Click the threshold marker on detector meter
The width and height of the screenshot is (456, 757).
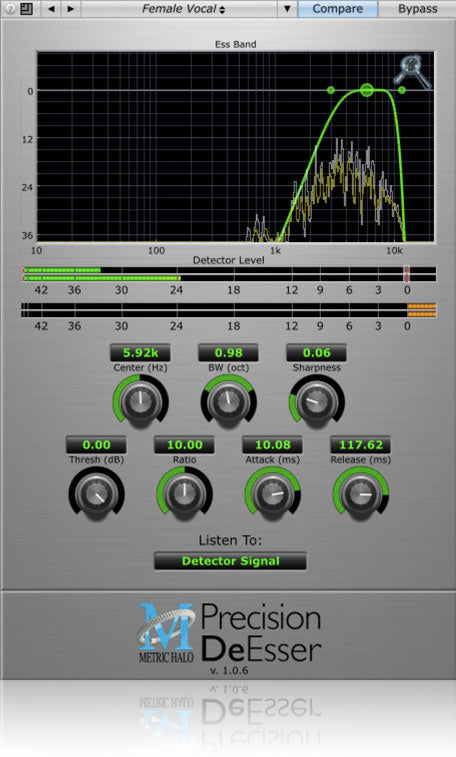point(406,274)
